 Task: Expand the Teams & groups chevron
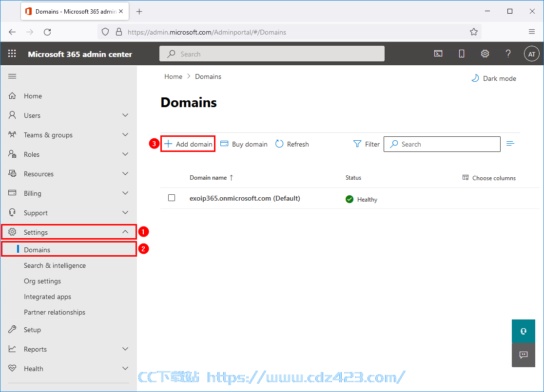click(x=125, y=134)
